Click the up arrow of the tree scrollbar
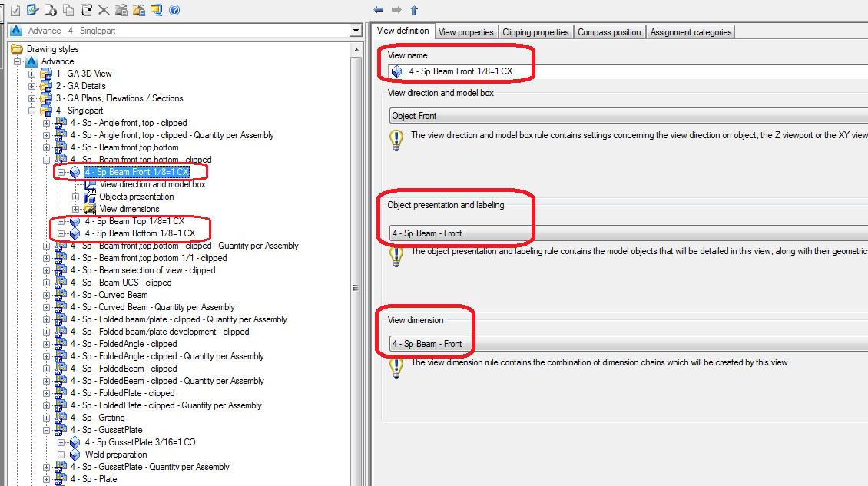The height and width of the screenshot is (486, 868). coord(356,50)
